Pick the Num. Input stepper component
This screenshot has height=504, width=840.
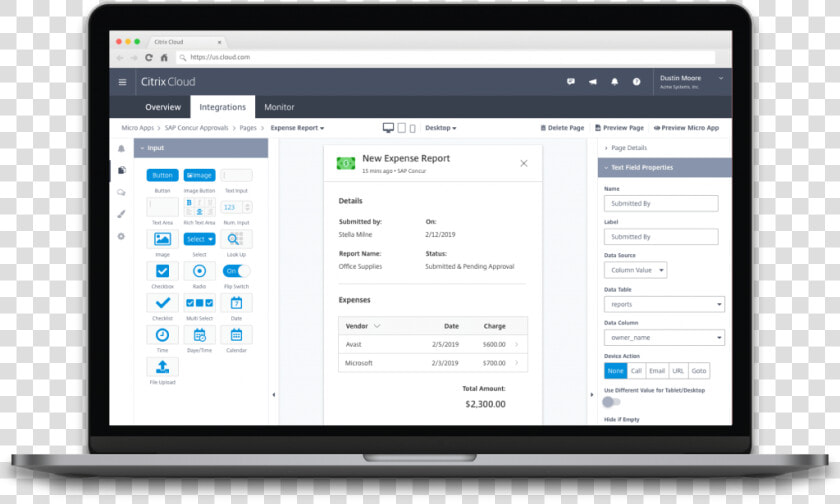(236, 207)
